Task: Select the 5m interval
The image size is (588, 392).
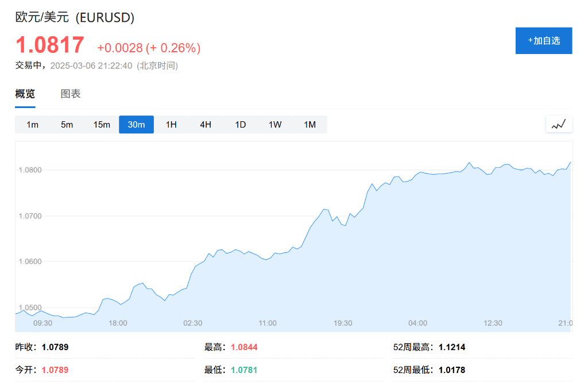Action: point(67,125)
